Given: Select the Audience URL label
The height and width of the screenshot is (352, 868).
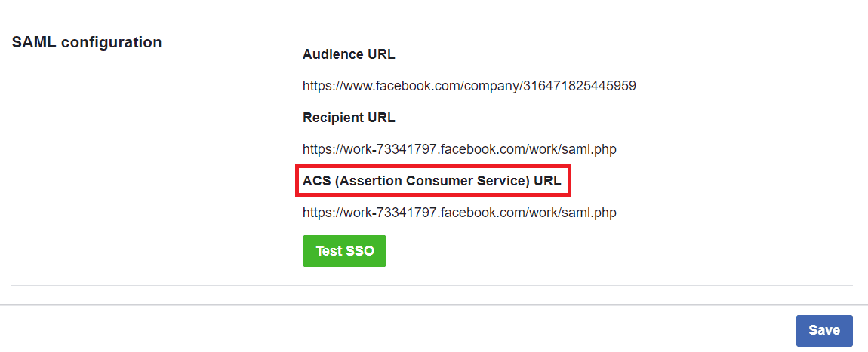Looking at the screenshot, I should click(x=349, y=54).
